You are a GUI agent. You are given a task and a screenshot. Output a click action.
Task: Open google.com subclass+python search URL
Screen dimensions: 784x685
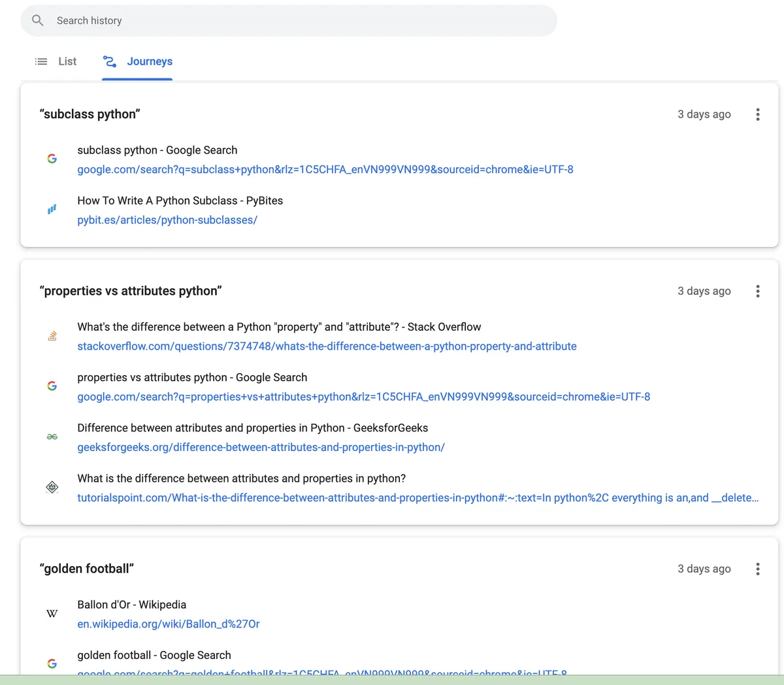pos(325,169)
